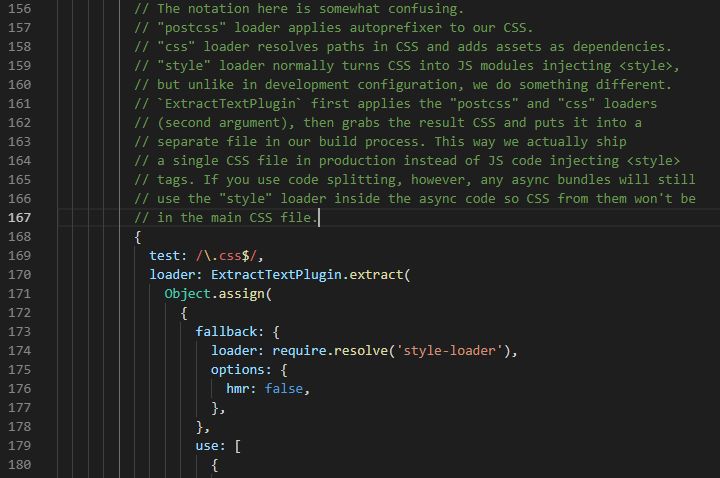
Task: Click the opening brace on line 172
Action: point(184,313)
